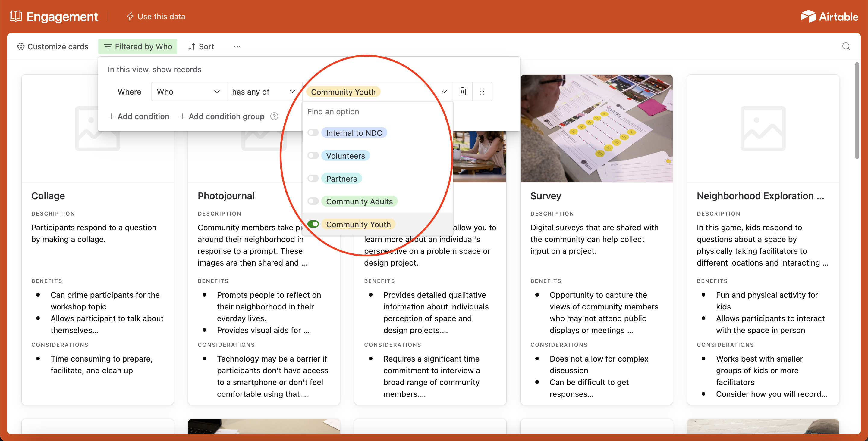Disable the Community Youth toggle

click(313, 224)
